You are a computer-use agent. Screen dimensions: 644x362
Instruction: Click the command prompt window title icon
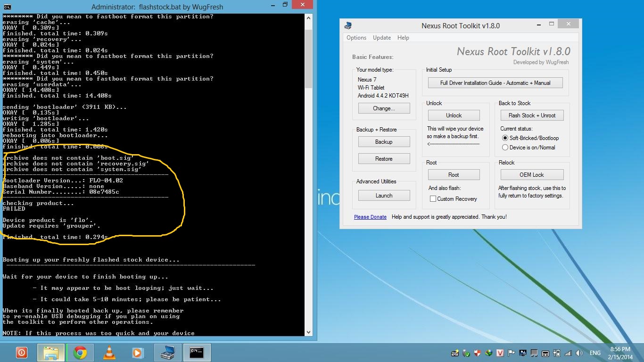point(8,7)
